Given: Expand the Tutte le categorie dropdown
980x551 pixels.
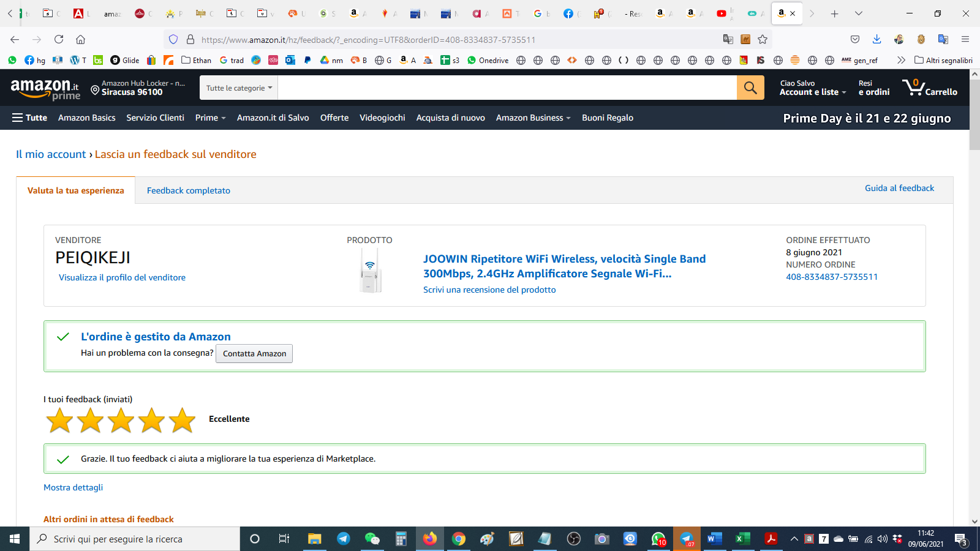Looking at the screenshot, I should 239,88.
